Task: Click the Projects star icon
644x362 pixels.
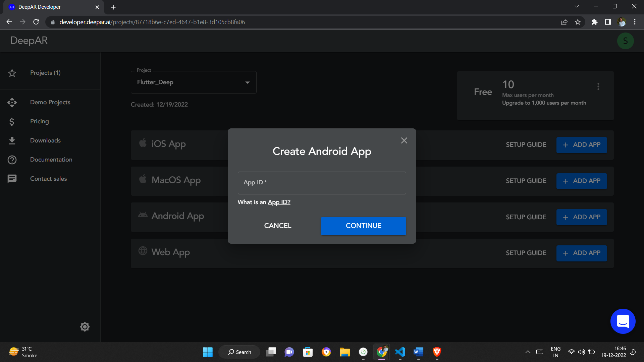Action: tap(12, 73)
